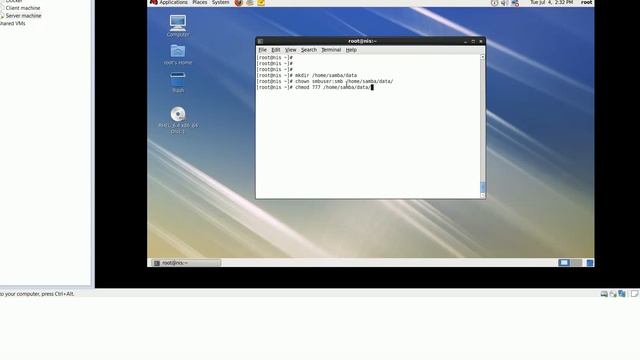Click the hard disk device icon in VMware status bar
640x360 pixels.
pyautogui.click(x=604, y=294)
